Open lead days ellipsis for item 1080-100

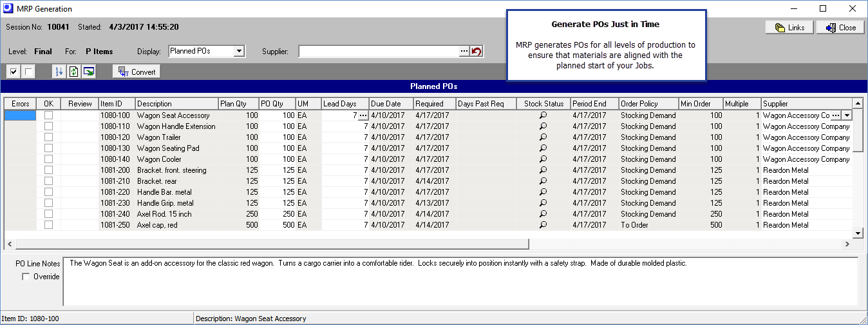[363, 115]
